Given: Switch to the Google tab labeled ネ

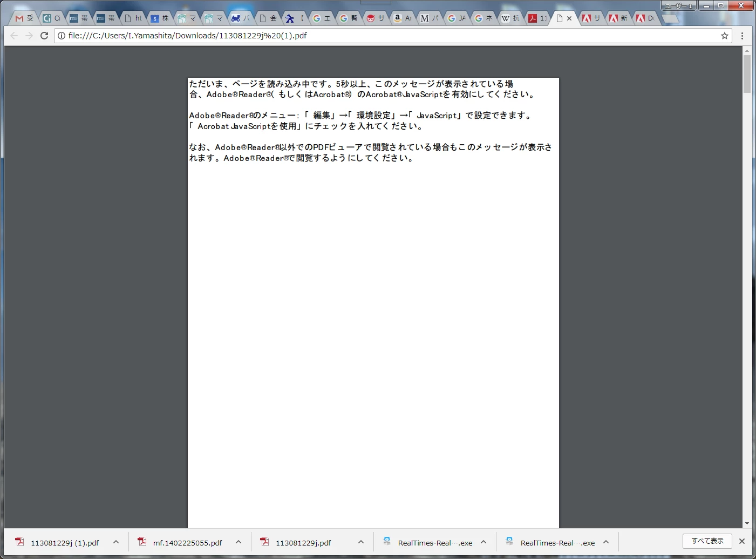Looking at the screenshot, I should coord(483,18).
